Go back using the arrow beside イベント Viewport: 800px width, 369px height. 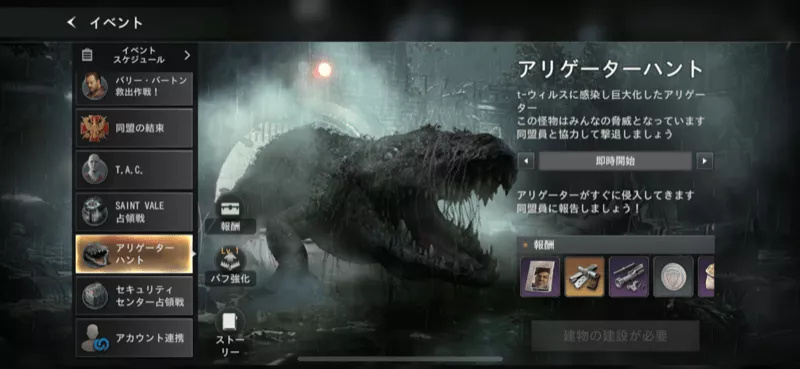tap(72, 22)
